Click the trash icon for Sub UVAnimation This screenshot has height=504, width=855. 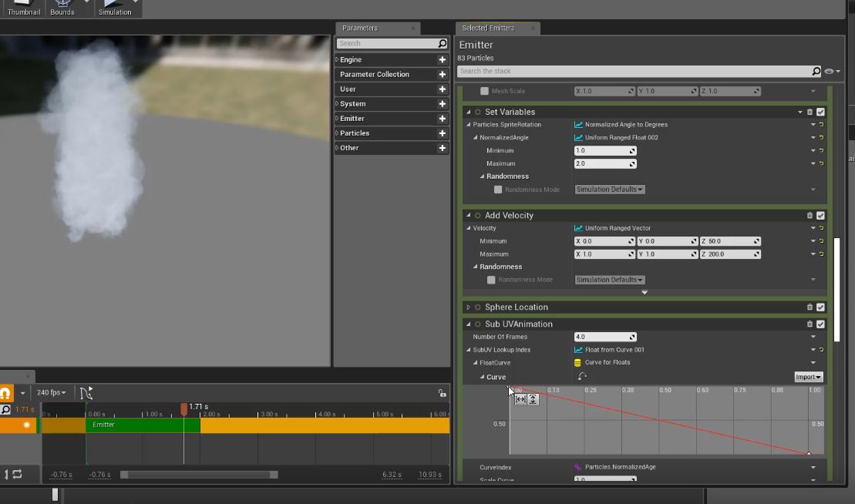point(810,324)
